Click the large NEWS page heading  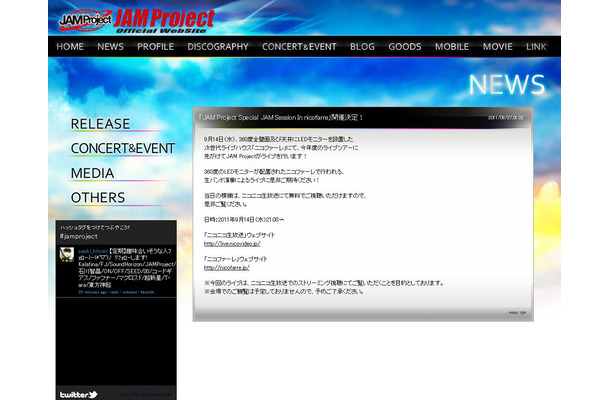tap(507, 84)
